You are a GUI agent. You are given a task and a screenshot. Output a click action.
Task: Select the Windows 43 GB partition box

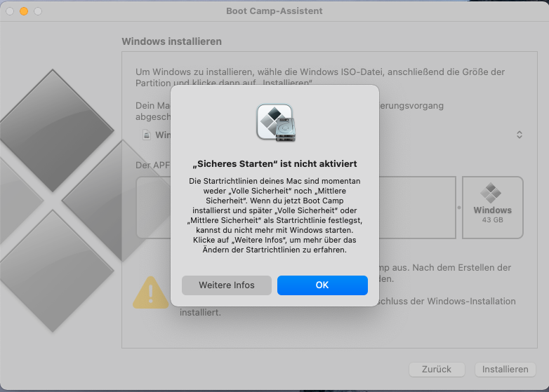pyautogui.click(x=492, y=208)
